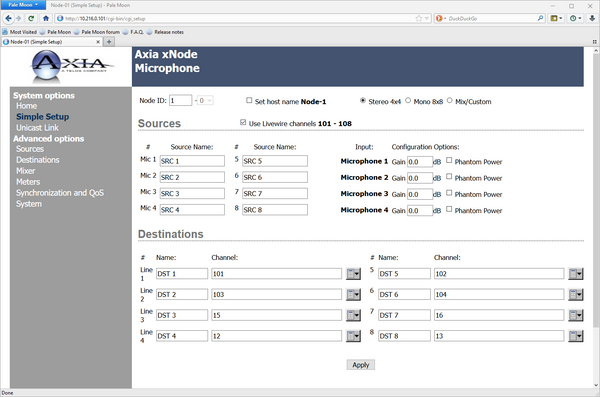Image resolution: width=600 pixels, height=397 pixels.
Task: Open the browser home page icon
Action: coord(46,18)
